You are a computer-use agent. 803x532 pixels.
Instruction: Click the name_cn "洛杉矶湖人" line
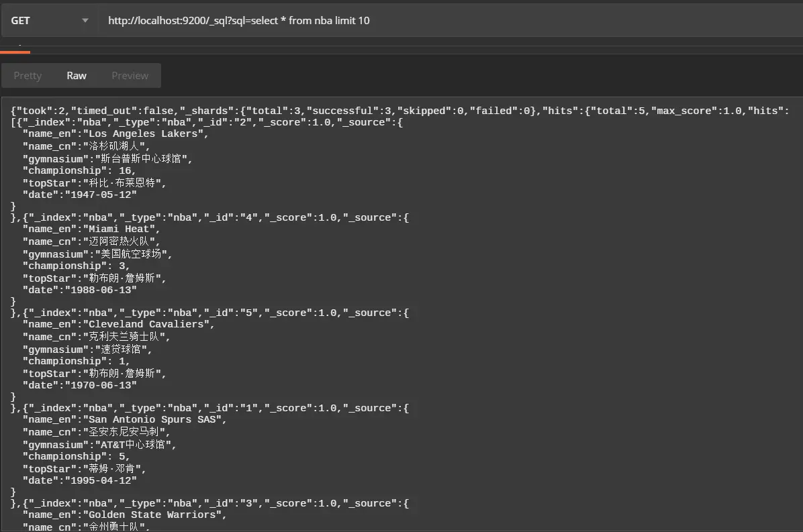pos(86,146)
